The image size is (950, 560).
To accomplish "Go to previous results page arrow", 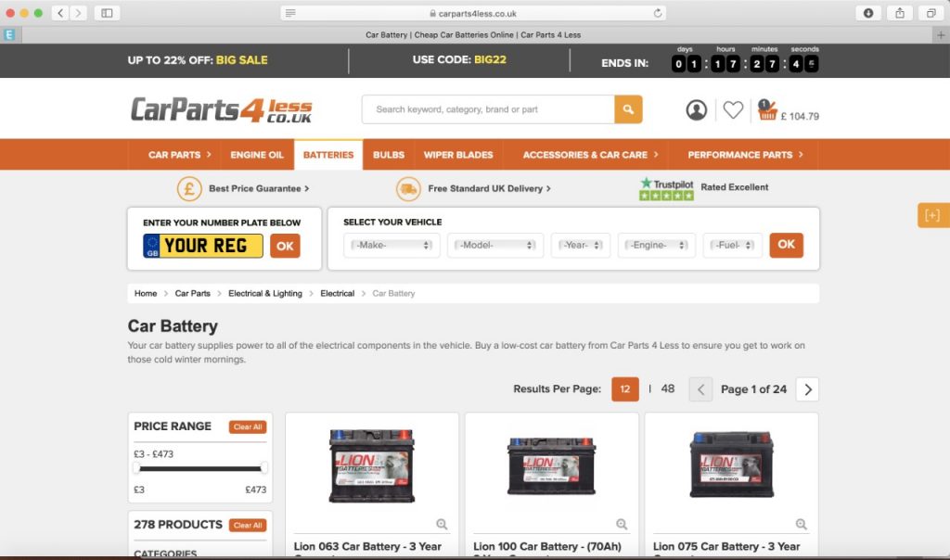I will point(701,389).
